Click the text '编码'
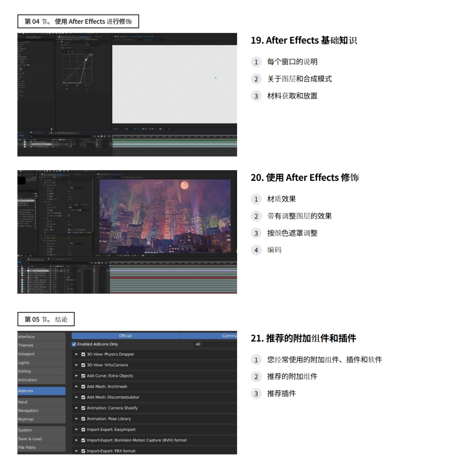 coord(274,250)
